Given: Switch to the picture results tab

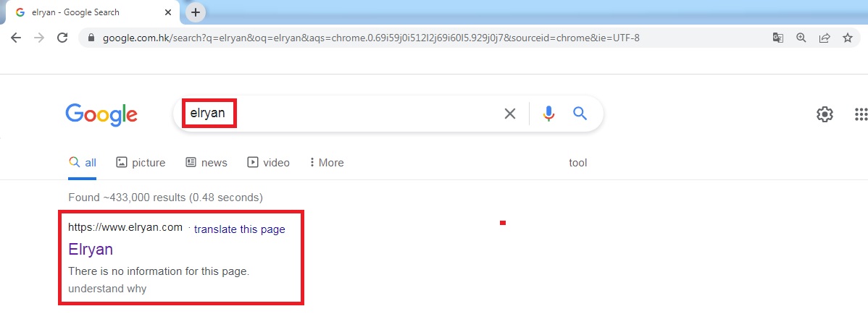Looking at the screenshot, I should 141,163.
